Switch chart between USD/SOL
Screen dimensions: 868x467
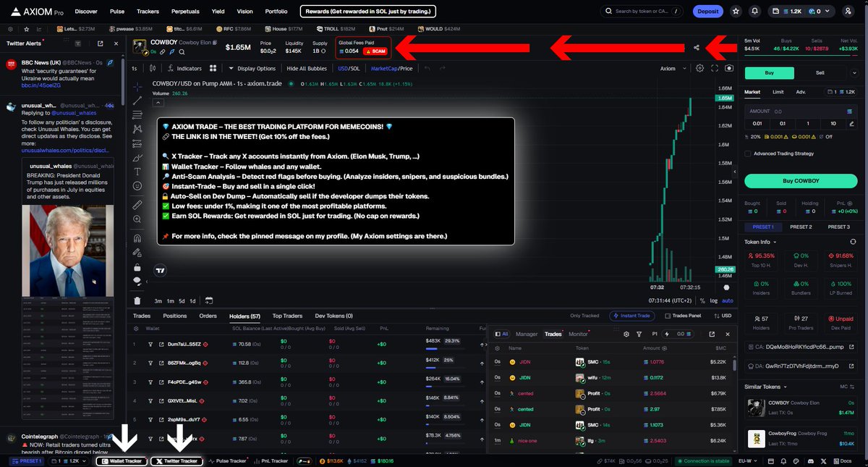(348, 68)
